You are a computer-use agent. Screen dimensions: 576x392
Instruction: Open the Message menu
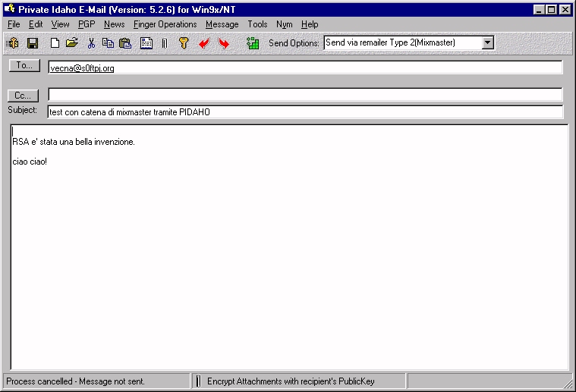pyautogui.click(x=222, y=24)
